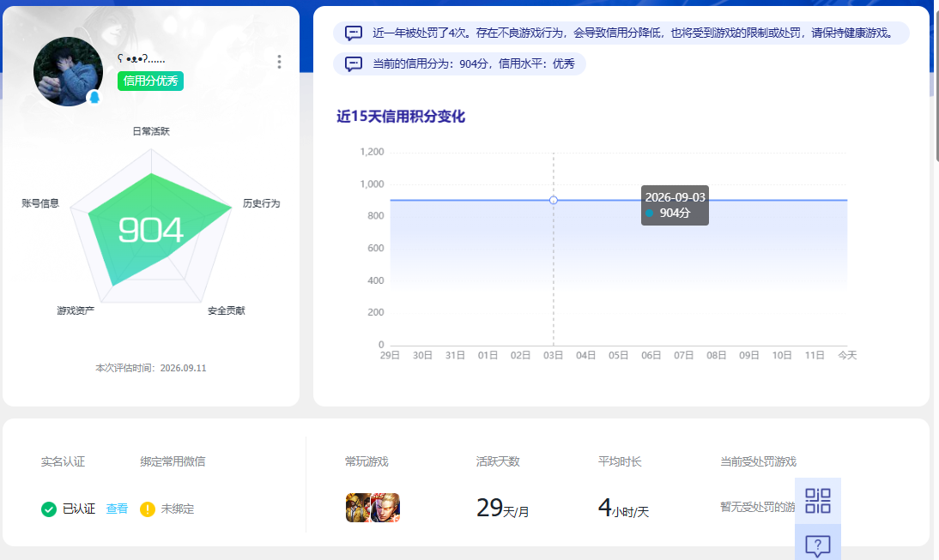939x560 pixels.
Task: Click the 29天/月 active days value
Action: [x=502, y=508]
